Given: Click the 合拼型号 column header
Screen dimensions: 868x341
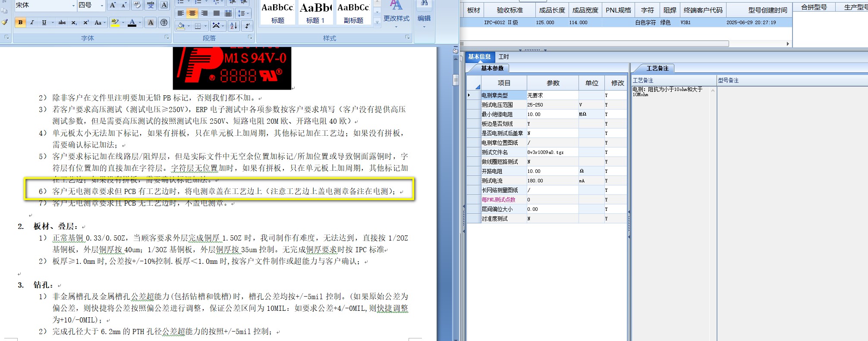Looking at the screenshot, I should coord(814,7).
